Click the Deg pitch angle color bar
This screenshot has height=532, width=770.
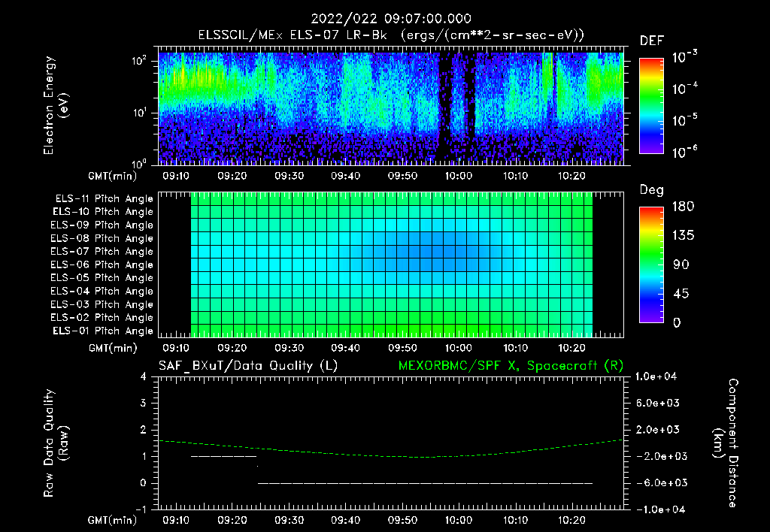click(651, 264)
